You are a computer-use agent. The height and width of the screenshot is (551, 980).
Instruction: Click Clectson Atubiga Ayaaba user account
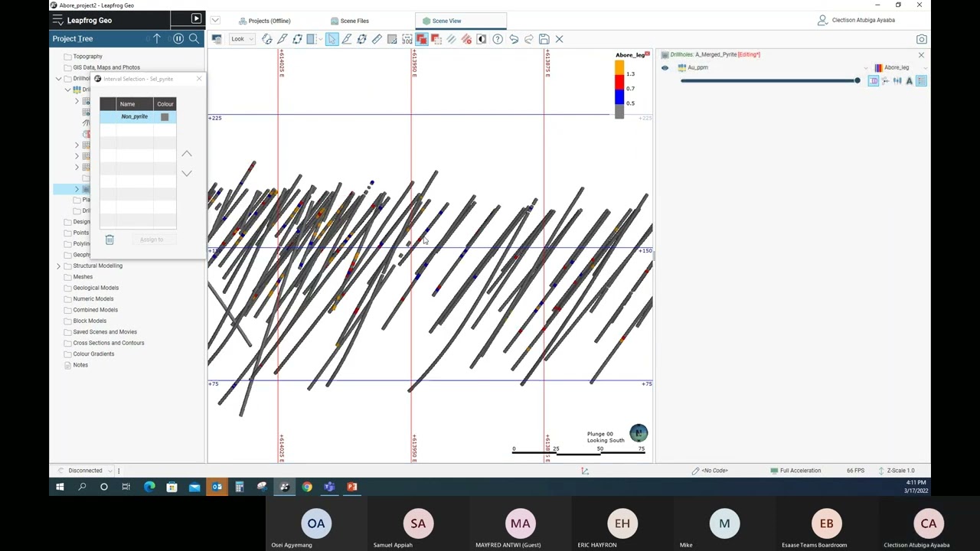tap(856, 20)
